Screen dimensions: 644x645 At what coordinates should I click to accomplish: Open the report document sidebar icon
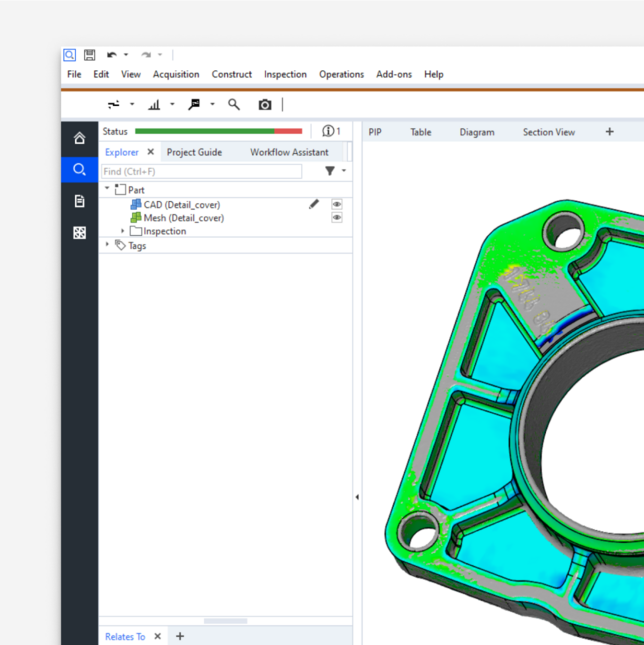[80, 201]
